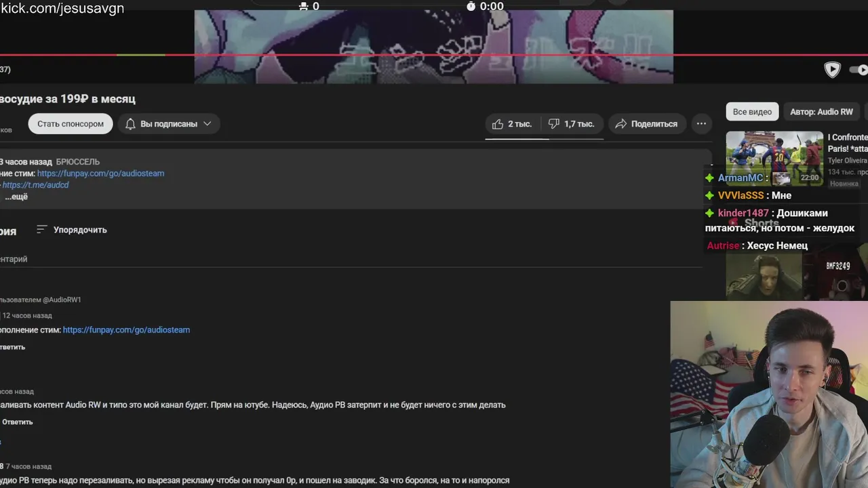868x488 pixels.
Task: Click the video player frame
Action: (x=434, y=46)
